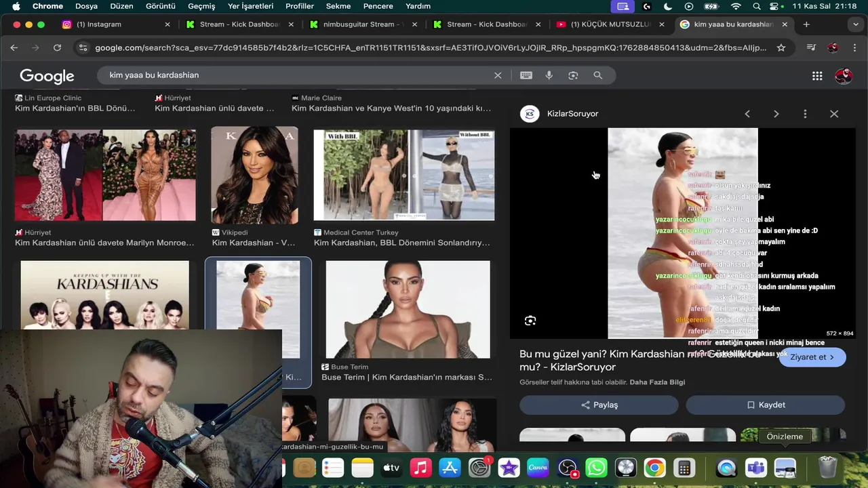This screenshot has width=868, height=488.
Task: Switch to nimbusguitar Stream tab
Action: 363,24
